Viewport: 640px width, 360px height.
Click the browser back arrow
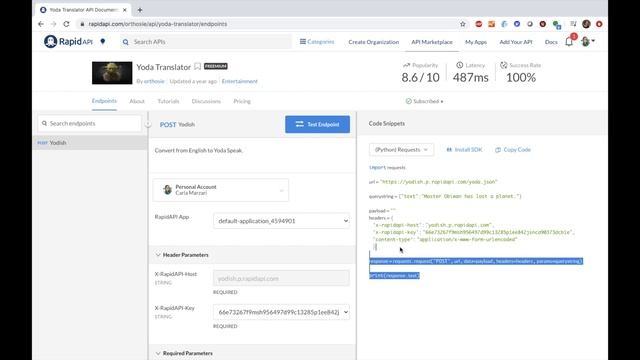41,24
